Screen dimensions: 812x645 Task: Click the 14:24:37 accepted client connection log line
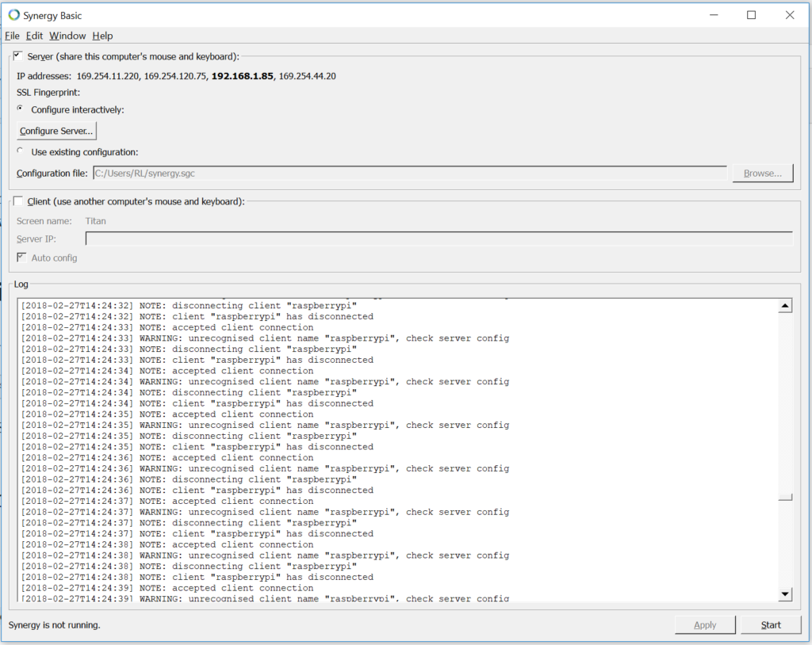[x=167, y=501]
